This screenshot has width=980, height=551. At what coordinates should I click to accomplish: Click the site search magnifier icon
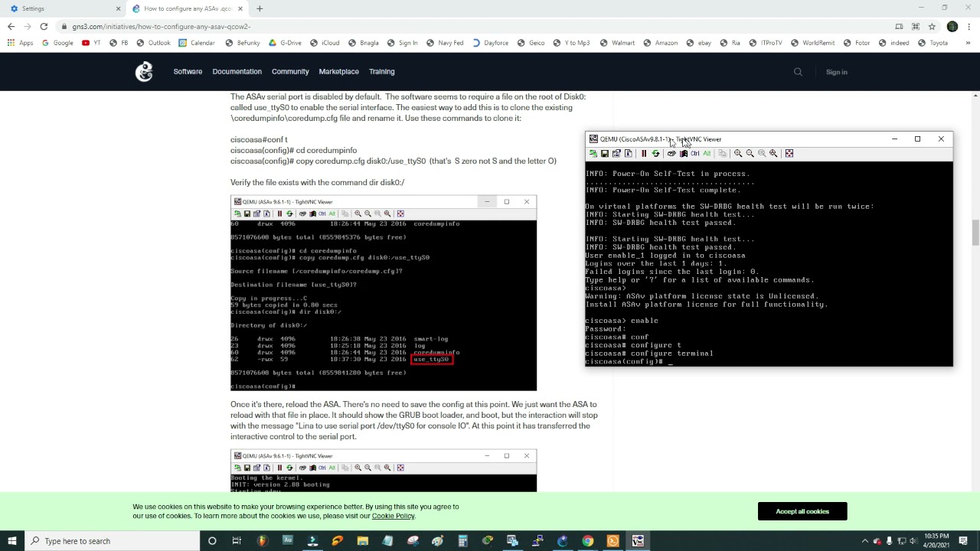[x=798, y=72]
